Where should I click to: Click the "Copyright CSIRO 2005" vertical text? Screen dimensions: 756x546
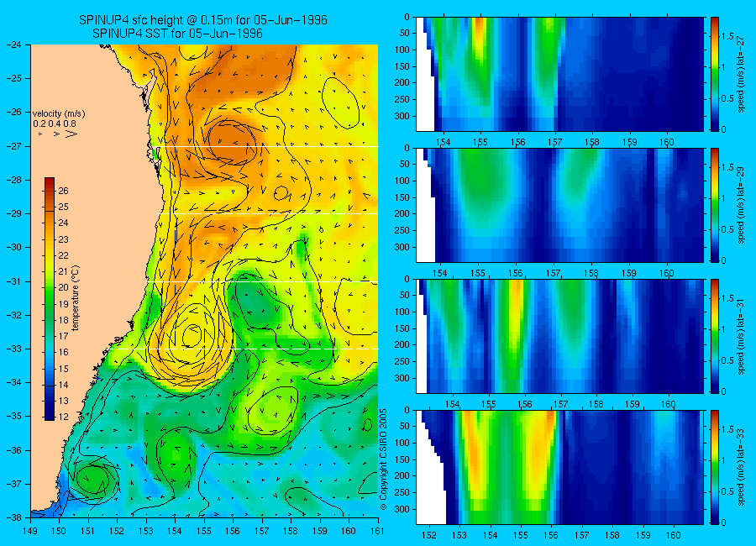383,459
